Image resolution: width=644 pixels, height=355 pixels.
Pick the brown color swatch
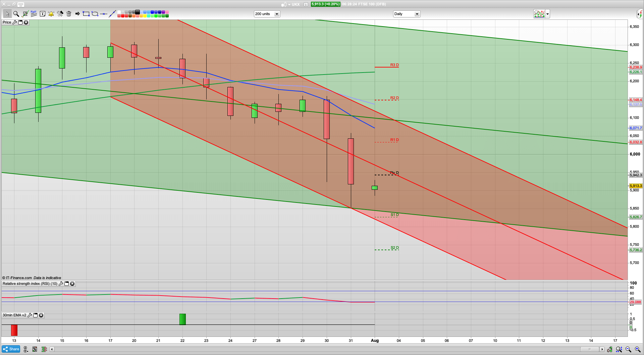(x=130, y=16)
